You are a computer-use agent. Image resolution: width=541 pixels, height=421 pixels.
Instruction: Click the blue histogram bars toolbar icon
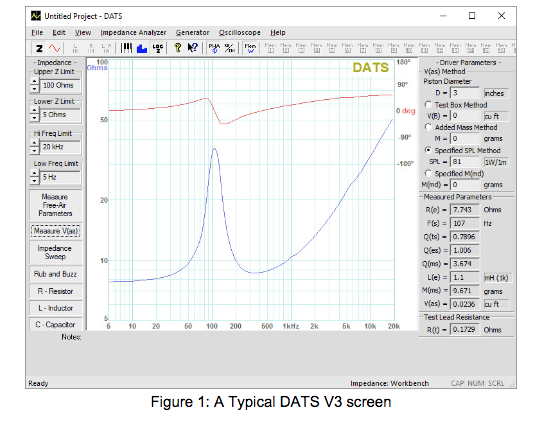142,48
